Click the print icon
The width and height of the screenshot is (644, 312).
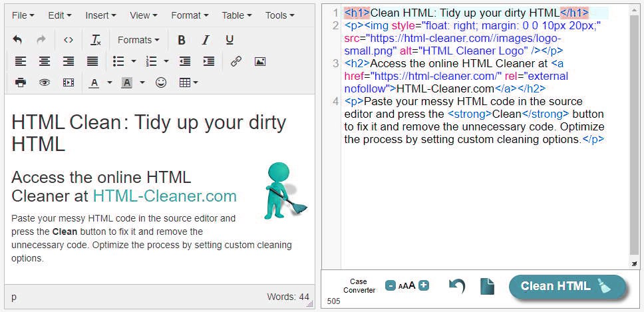click(20, 82)
